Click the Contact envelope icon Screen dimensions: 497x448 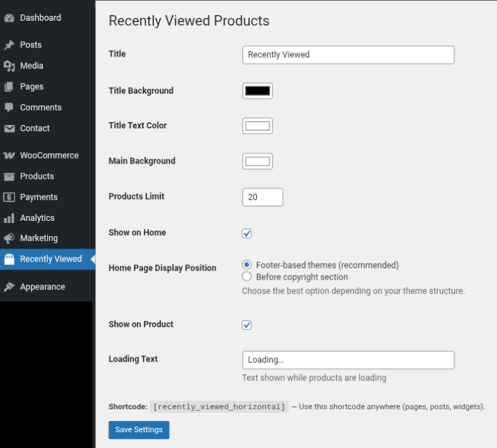click(9, 128)
